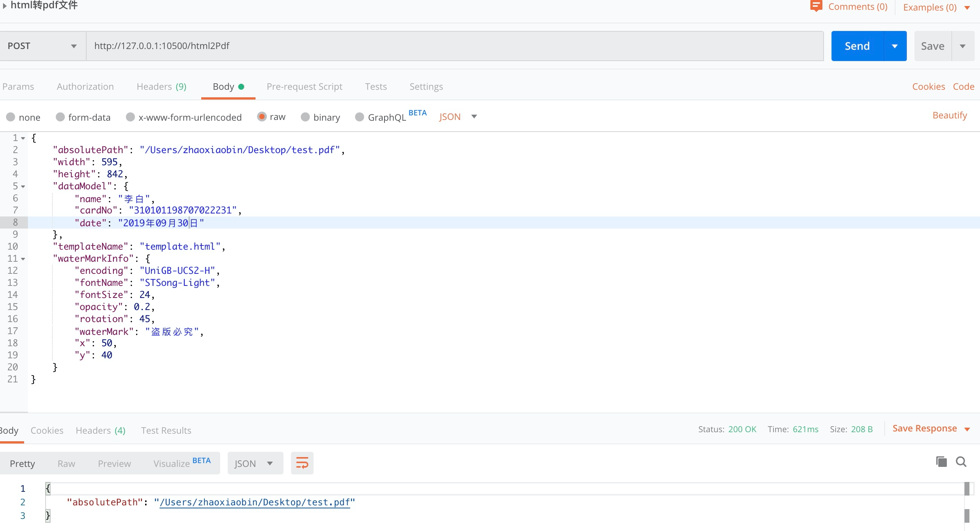This screenshot has width=980, height=531.
Task: Open the POST method dropdown
Action: (x=43, y=46)
